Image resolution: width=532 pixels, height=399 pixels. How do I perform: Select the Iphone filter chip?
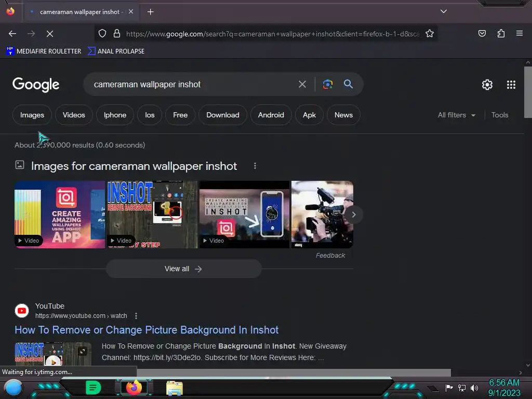[115, 115]
